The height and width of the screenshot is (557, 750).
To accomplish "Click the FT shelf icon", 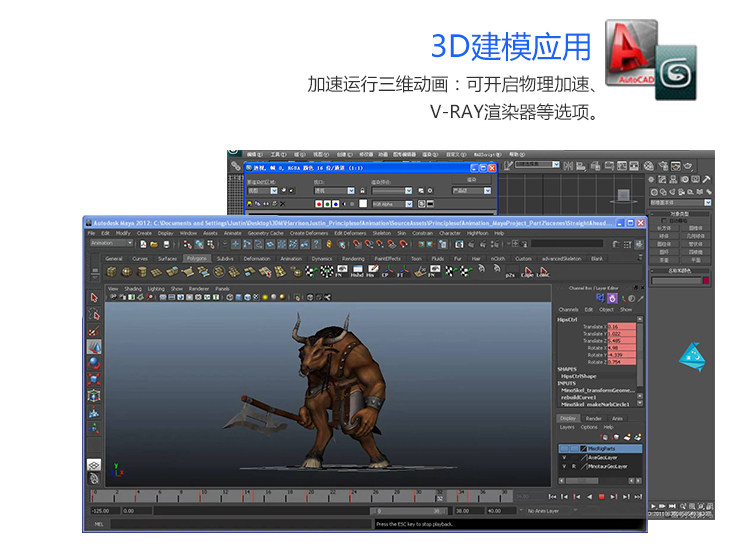I will (402, 272).
